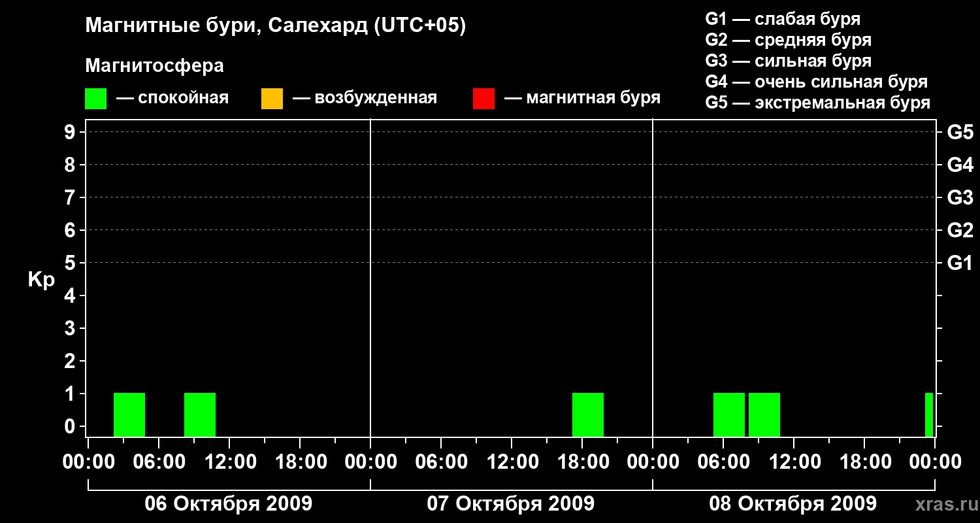Click the 12:00 time label of 07 Октября
980x523 pixels.
tap(512, 462)
